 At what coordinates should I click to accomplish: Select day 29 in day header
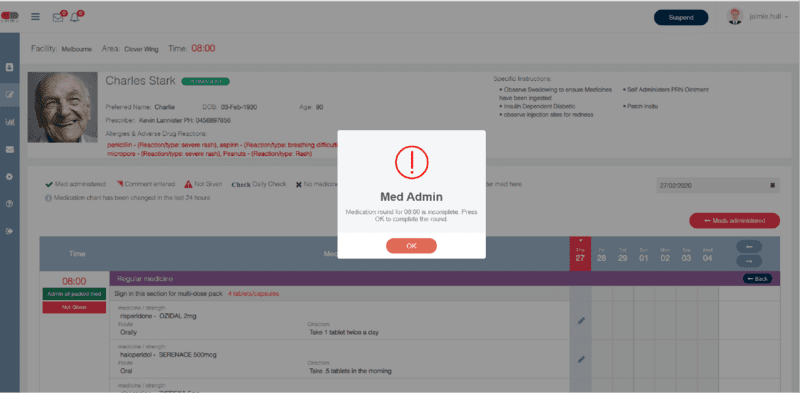pyautogui.click(x=622, y=255)
